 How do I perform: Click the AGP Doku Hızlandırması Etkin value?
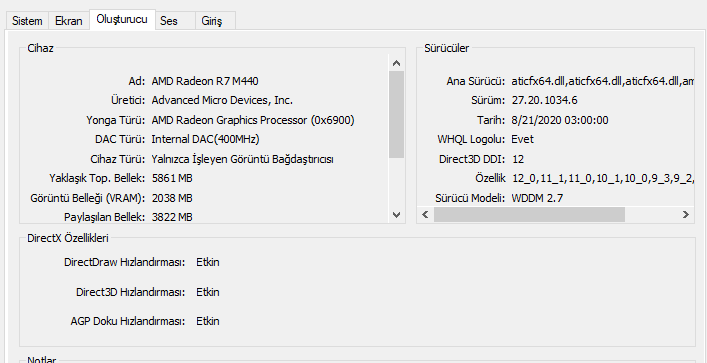pos(207,321)
